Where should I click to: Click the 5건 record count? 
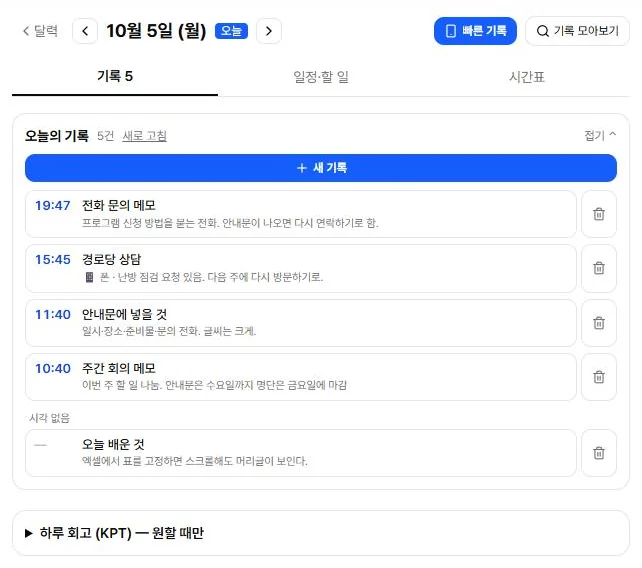tap(105, 136)
